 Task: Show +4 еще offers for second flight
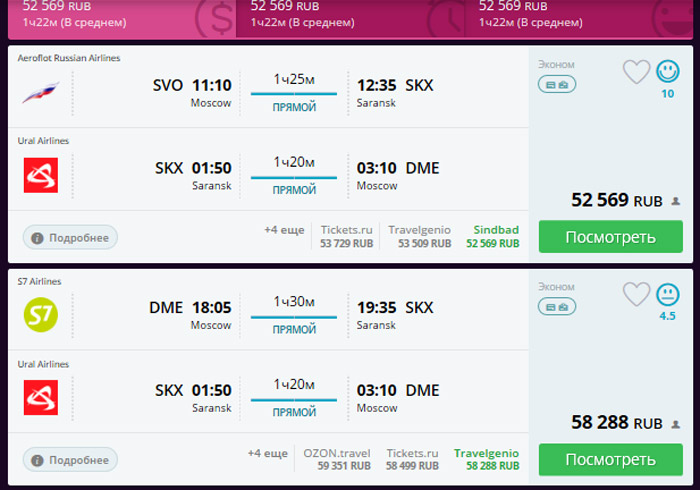(267, 453)
